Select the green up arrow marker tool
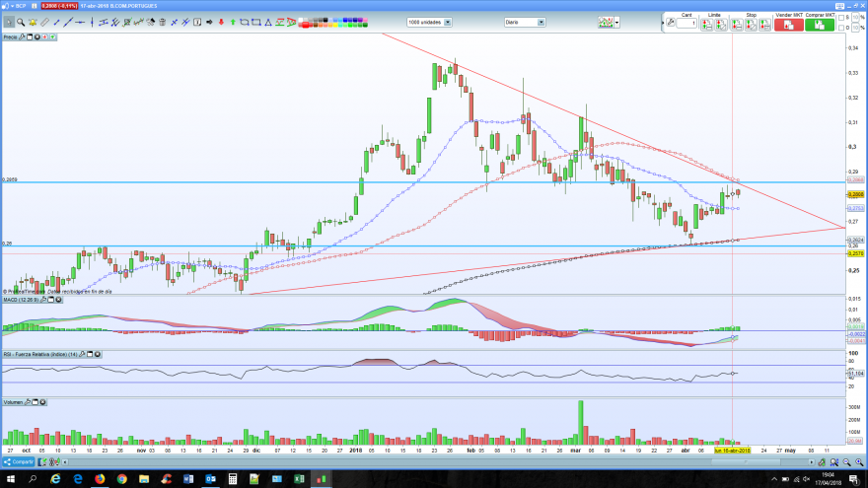The image size is (868, 488). (233, 22)
